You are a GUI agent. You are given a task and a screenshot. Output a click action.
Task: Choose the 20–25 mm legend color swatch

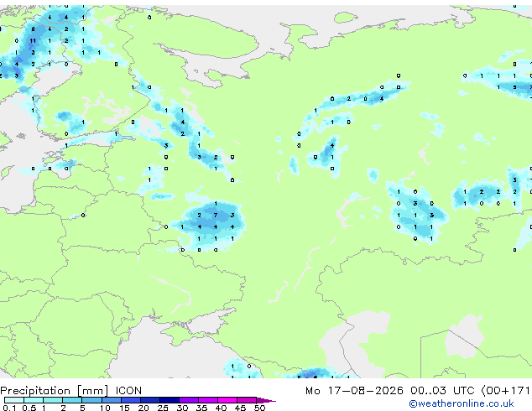(x=149, y=400)
